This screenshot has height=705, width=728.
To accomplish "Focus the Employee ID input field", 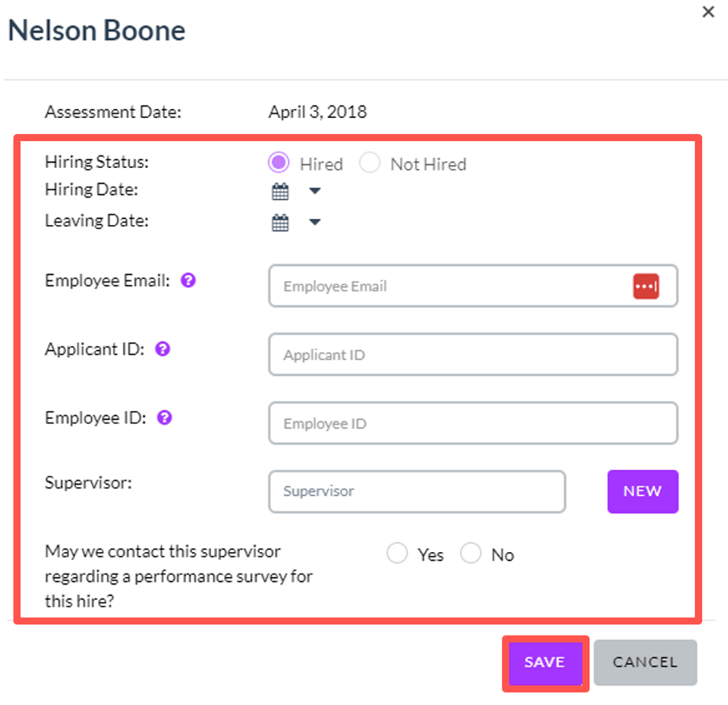I will [x=473, y=423].
